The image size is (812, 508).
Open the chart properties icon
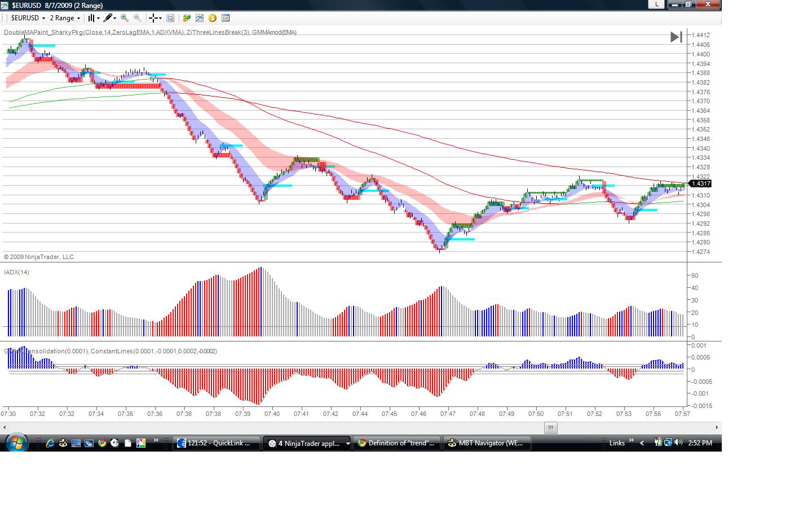(x=170, y=18)
